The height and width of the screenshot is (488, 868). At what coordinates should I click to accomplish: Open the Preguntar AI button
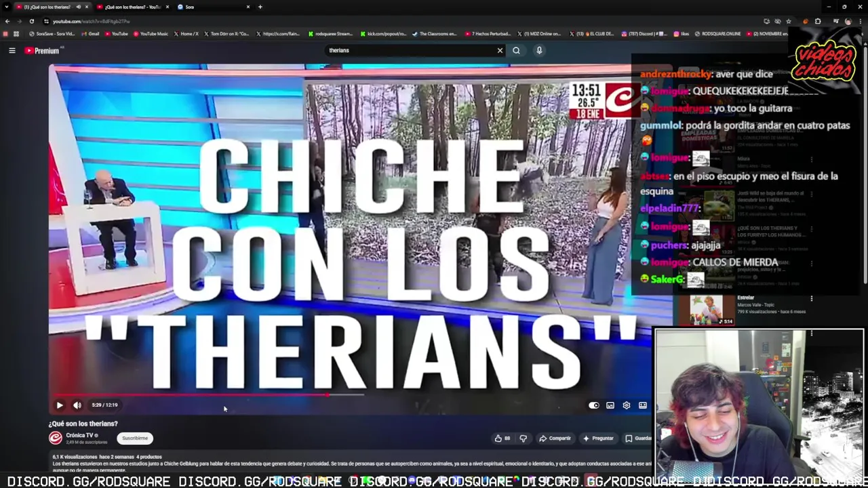tap(598, 439)
